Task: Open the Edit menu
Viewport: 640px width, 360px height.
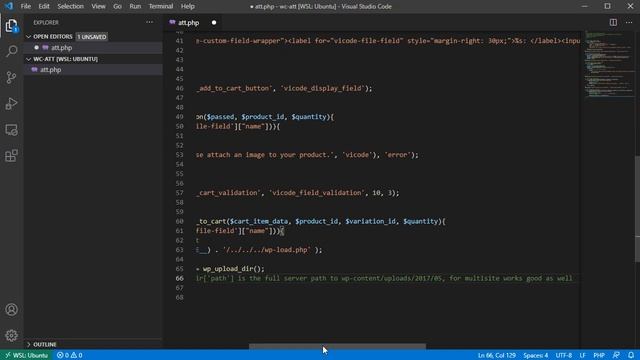Action: click(x=44, y=6)
